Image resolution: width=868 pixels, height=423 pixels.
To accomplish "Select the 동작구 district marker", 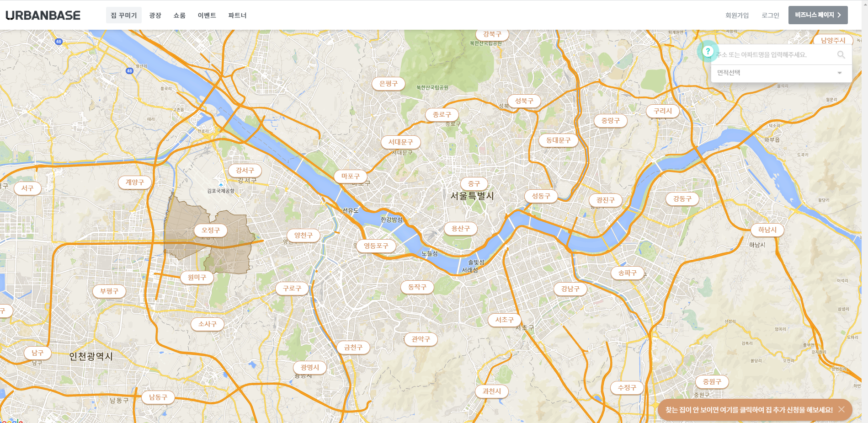I will point(417,287).
